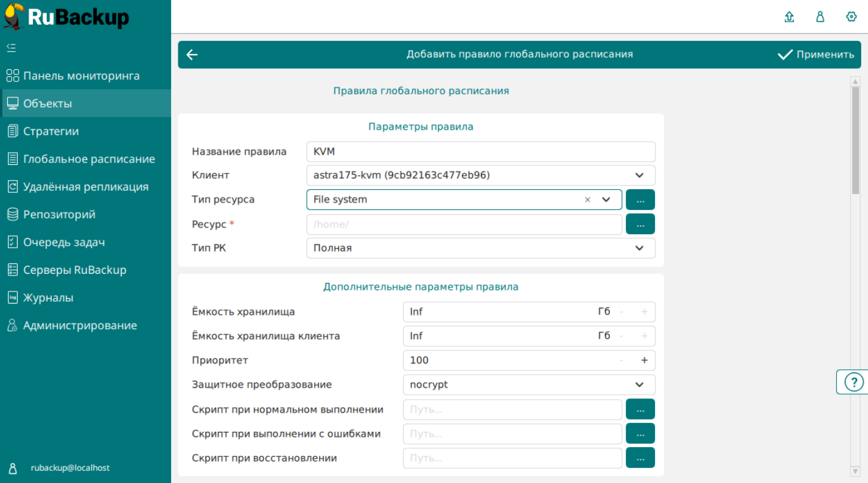Open Журналы from the sidebar
868x483 pixels.
pos(48,298)
